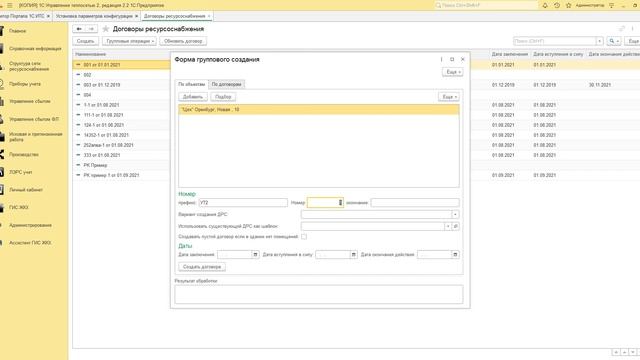Click the Обновить договор button
640x360 pixels.
[183, 41]
